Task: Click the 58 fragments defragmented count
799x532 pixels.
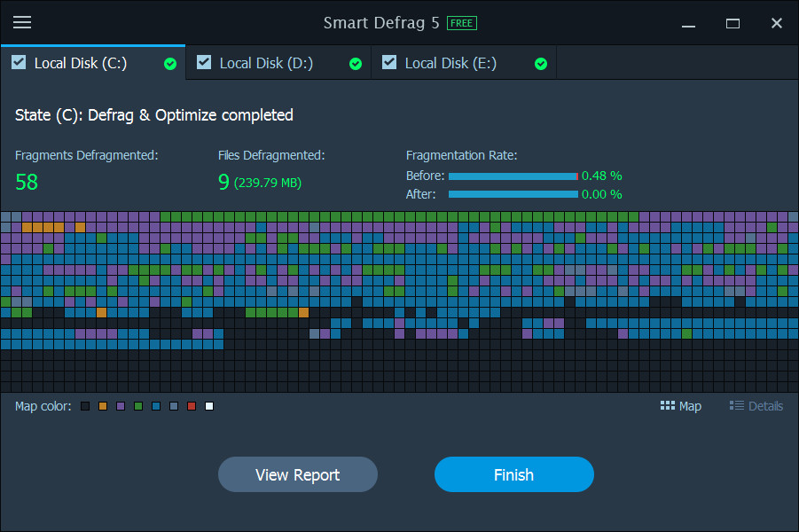Action: pyautogui.click(x=27, y=182)
